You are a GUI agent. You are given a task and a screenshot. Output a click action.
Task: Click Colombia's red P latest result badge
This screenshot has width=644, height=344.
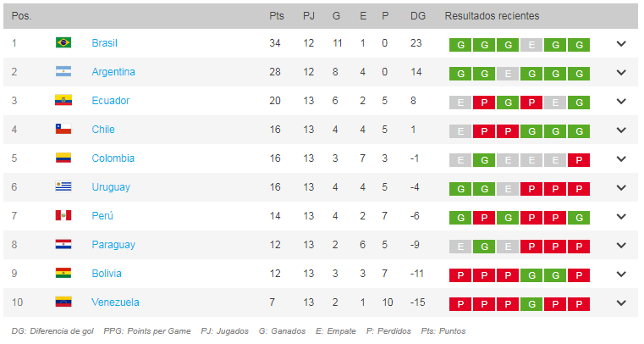point(579,159)
